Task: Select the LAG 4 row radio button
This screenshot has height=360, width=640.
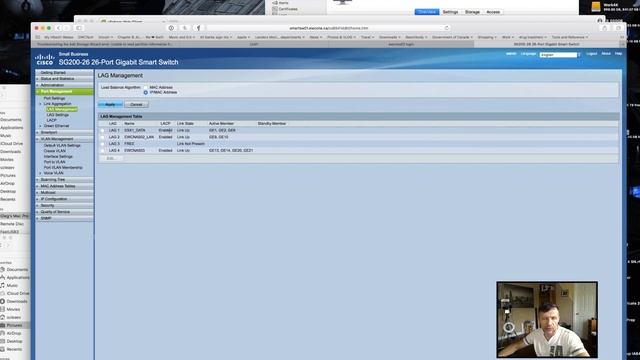Action: (102, 151)
